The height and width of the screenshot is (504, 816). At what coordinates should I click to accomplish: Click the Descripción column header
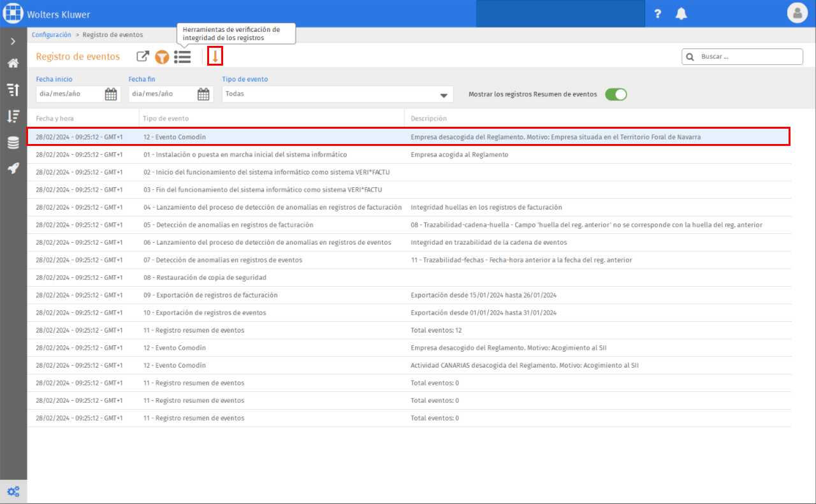428,119
